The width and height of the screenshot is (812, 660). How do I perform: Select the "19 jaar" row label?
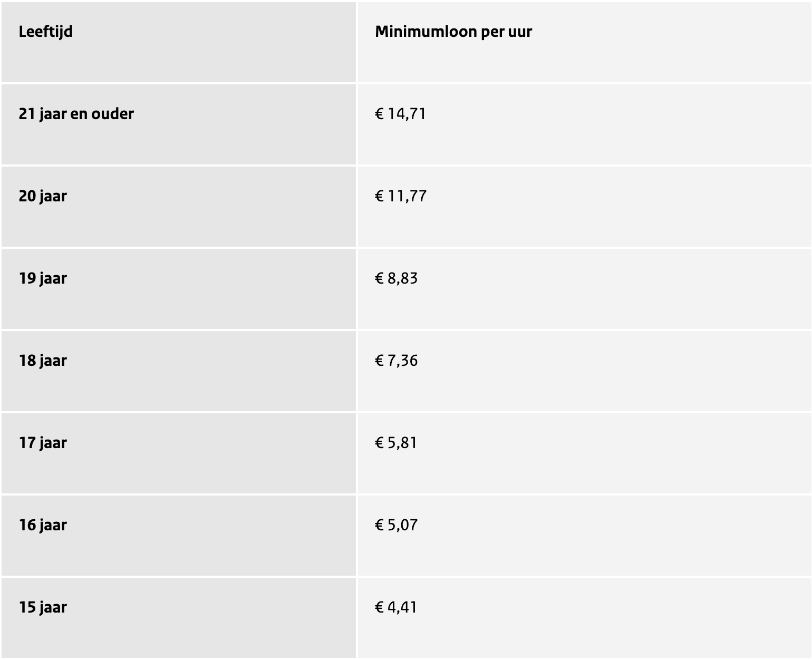pyautogui.click(x=43, y=278)
